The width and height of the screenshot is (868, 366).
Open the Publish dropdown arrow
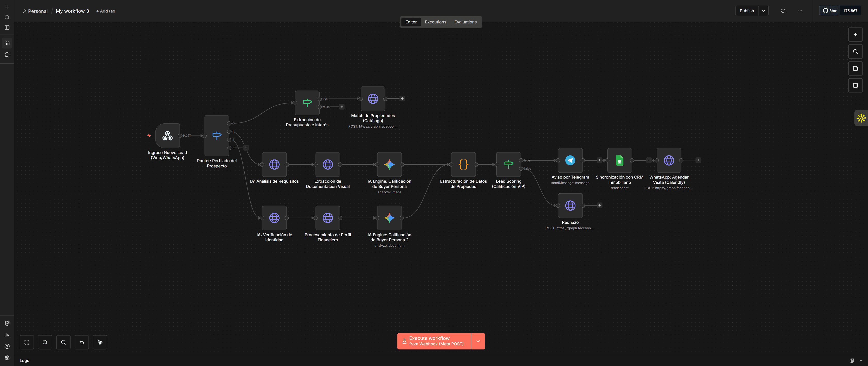764,11
